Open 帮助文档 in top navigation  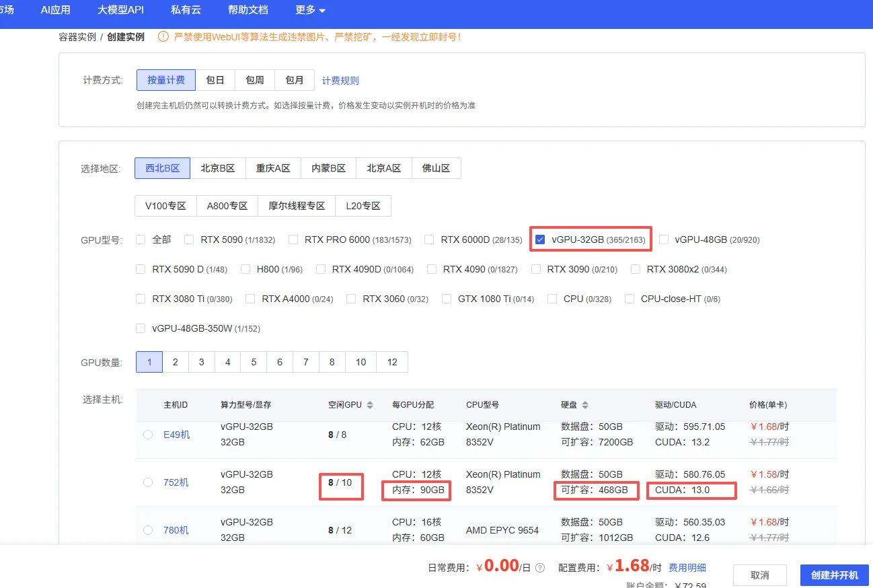248,10
